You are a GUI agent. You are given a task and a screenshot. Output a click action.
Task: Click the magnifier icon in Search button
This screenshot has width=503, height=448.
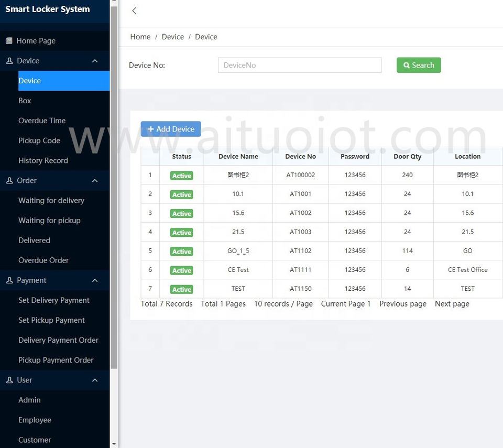tap(407, 65)
